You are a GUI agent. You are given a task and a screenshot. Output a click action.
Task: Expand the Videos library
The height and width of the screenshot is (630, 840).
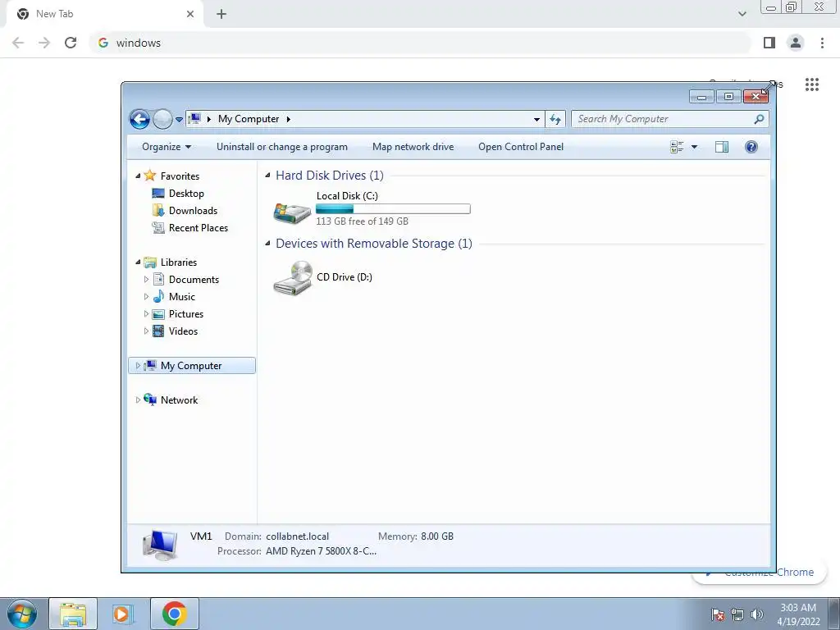pos(146,331)
